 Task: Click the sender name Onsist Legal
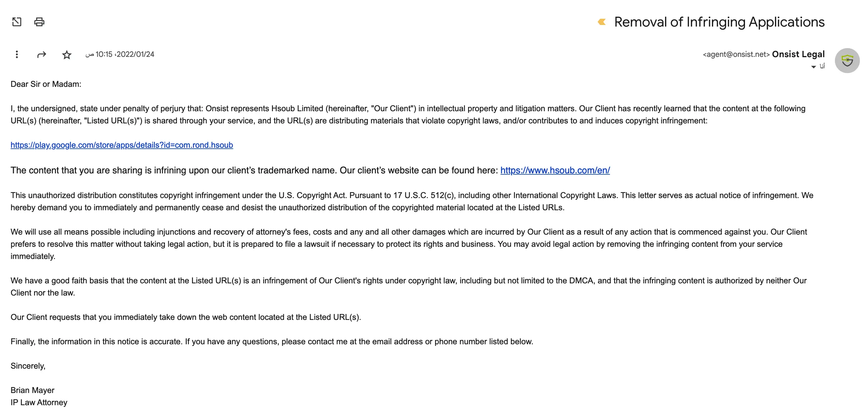[798, 54]
